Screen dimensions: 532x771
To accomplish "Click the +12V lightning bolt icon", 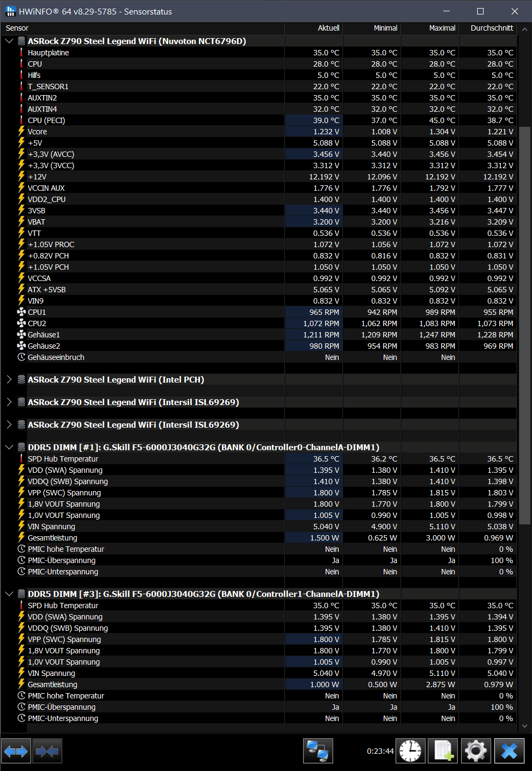I will (21, 177).
